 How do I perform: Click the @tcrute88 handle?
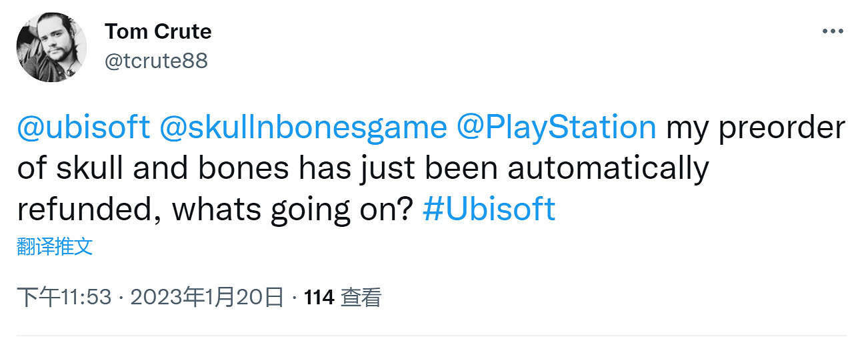pos(156,61)
